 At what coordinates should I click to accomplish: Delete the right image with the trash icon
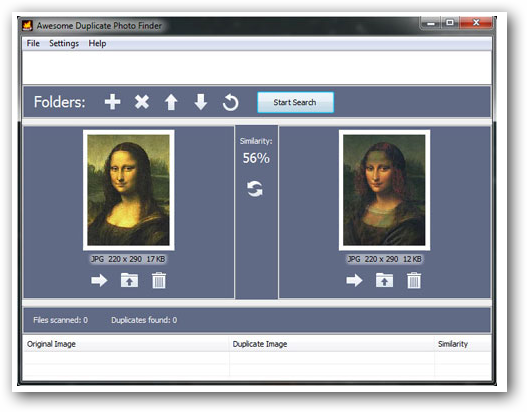(414, 280)
